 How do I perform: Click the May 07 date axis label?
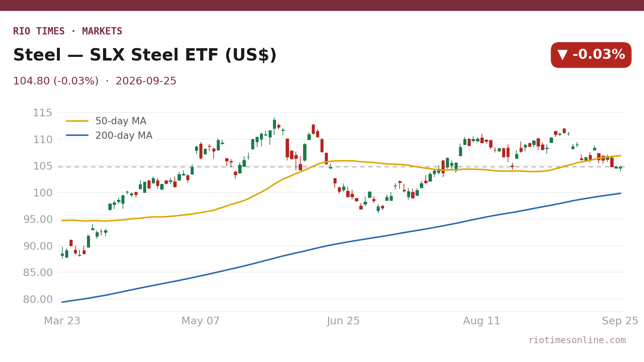coord(201,321)
